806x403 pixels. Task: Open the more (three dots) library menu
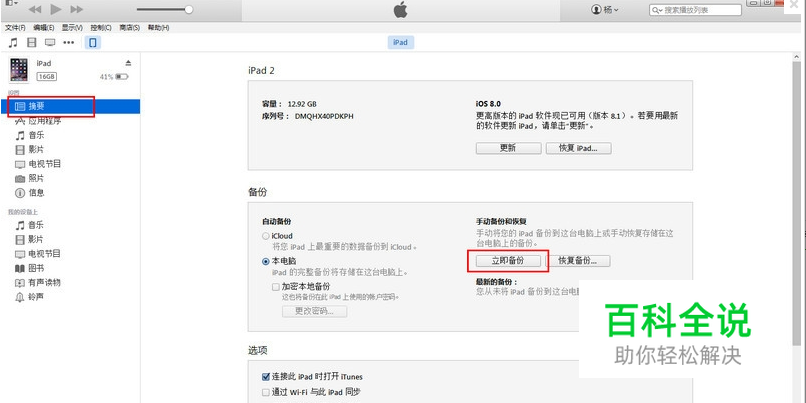[68, 43]
